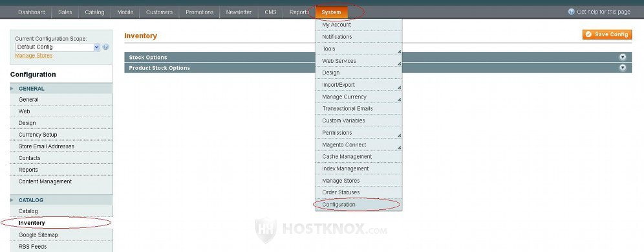The width and height of the screenshot is (644, 252).
Task: Open Custom Variables menu entry
Action: [x=359, y=120]
